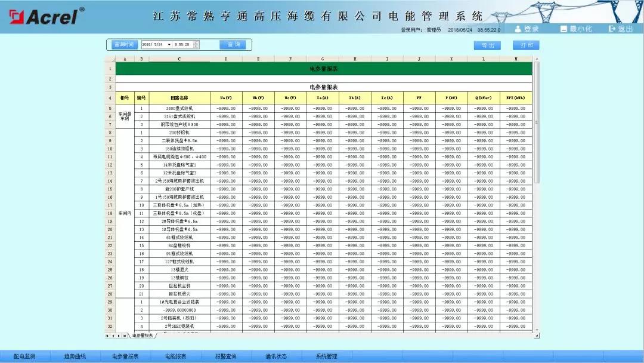Click the 巨拉机主机 cell
This screenshot has width=644, height=363.
click(179, 286)
